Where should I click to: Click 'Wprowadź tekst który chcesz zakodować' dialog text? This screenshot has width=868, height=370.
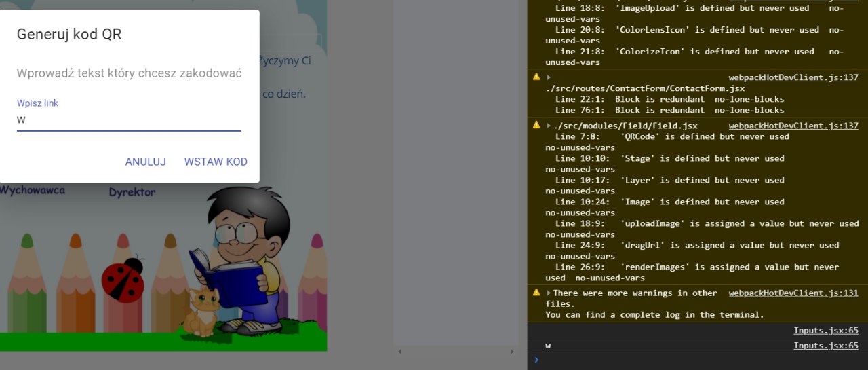[x=129, y=73]
